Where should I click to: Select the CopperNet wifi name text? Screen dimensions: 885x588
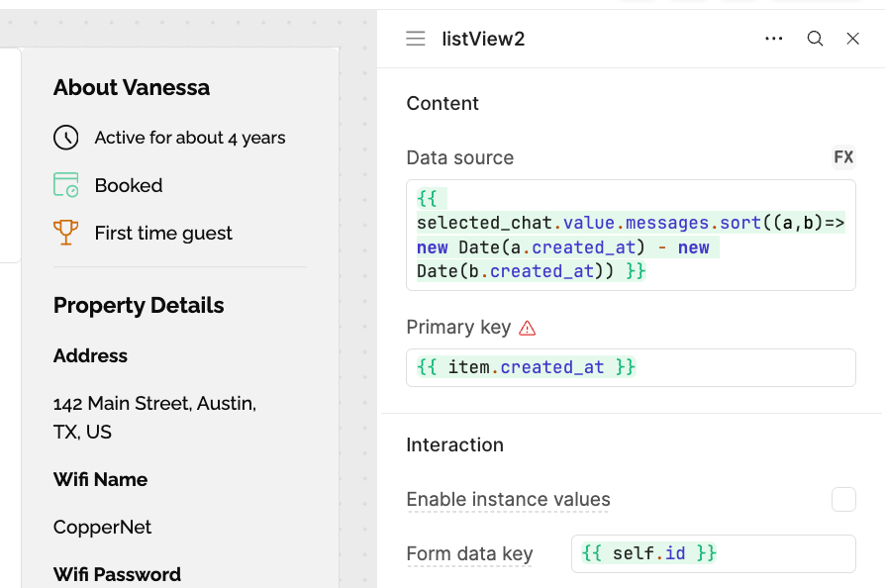102,527
